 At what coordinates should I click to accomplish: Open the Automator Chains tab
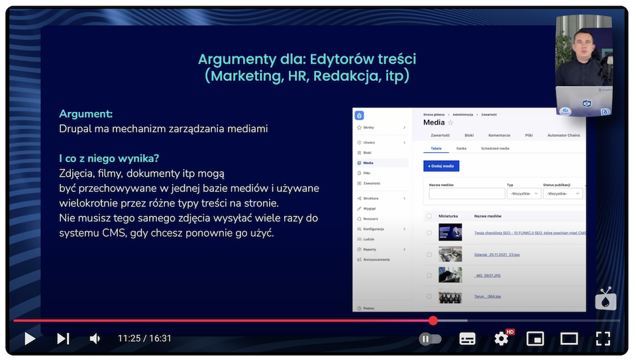pyautogui.click(x=563, y=136)
